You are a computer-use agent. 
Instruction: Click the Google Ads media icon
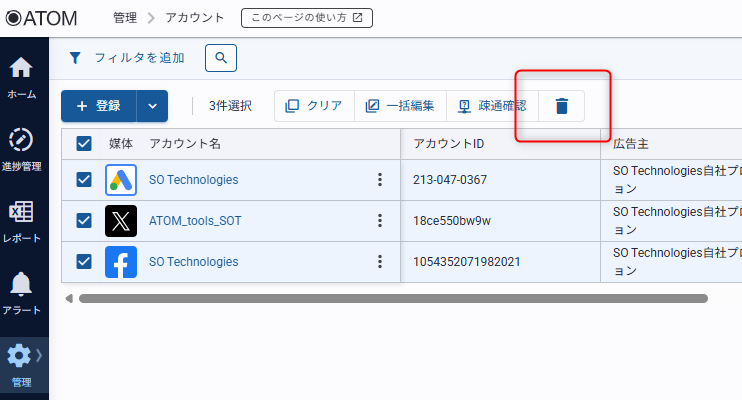121,180
